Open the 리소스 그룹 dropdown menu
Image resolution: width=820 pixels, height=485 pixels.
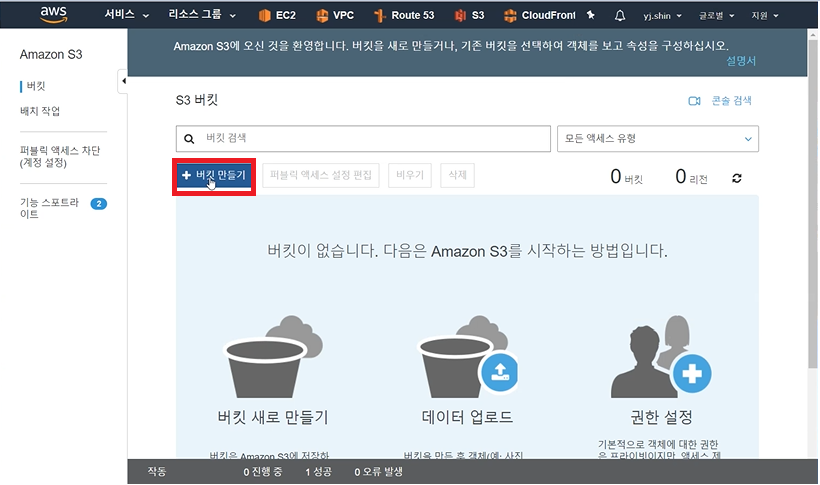pos(202,15)
